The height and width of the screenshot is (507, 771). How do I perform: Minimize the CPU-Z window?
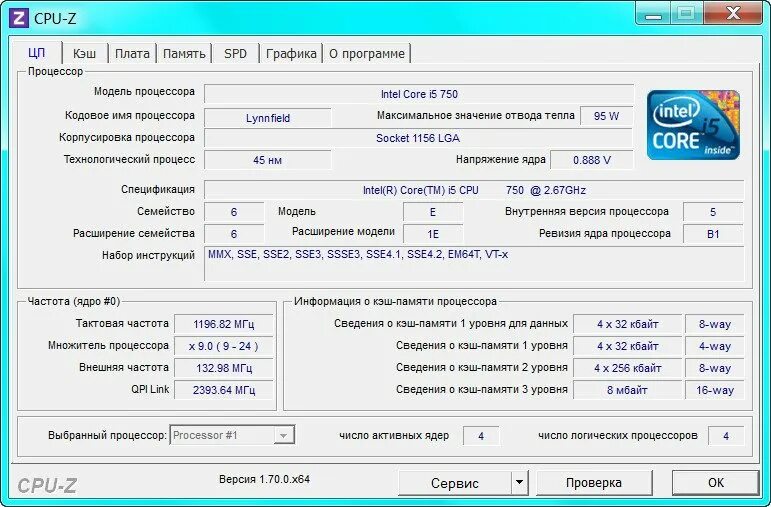coord(653,14)
